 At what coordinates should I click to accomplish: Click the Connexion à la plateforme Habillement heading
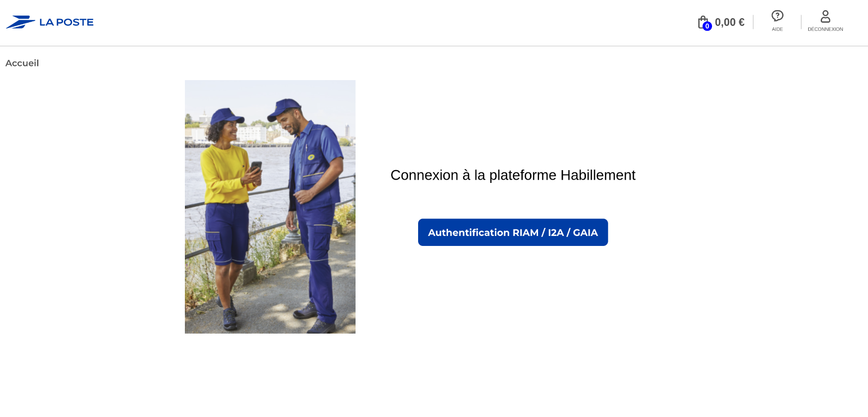513,175
